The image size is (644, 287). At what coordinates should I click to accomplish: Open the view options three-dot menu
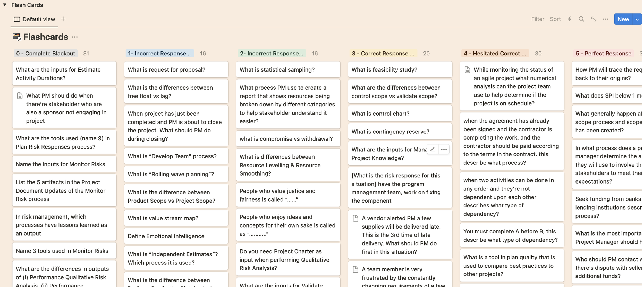[x=606, y=19]
